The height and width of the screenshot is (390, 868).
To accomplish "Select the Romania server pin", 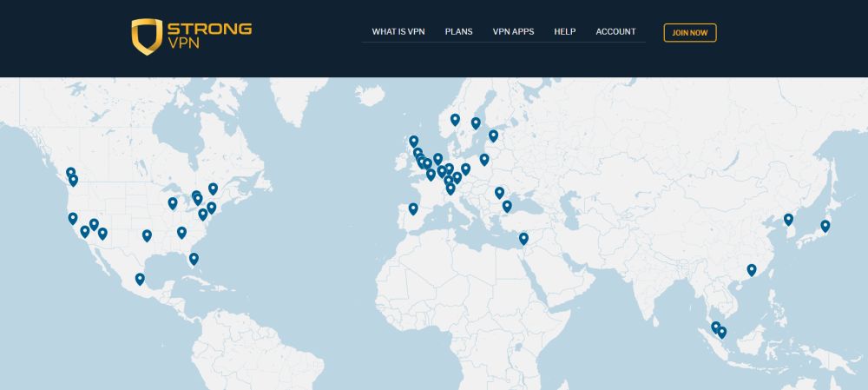I will coord(499,193).
